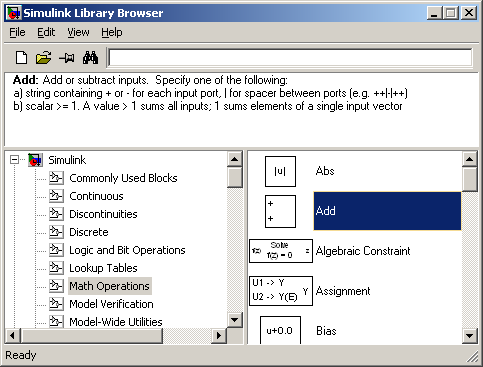
Task: Collapse the Simulink tree node
Action: pyautogui.click(x=14, y=160)
